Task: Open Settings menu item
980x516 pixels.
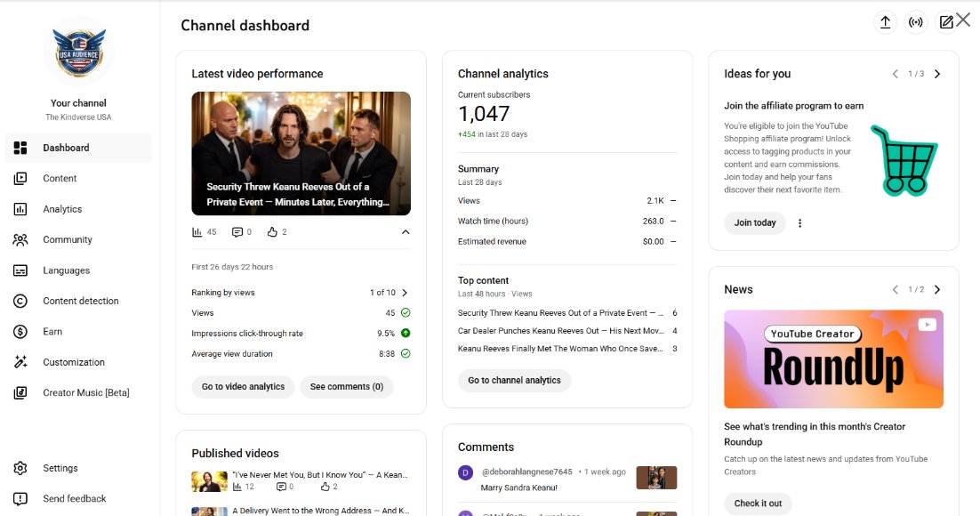Action: [x=79, y=468]
